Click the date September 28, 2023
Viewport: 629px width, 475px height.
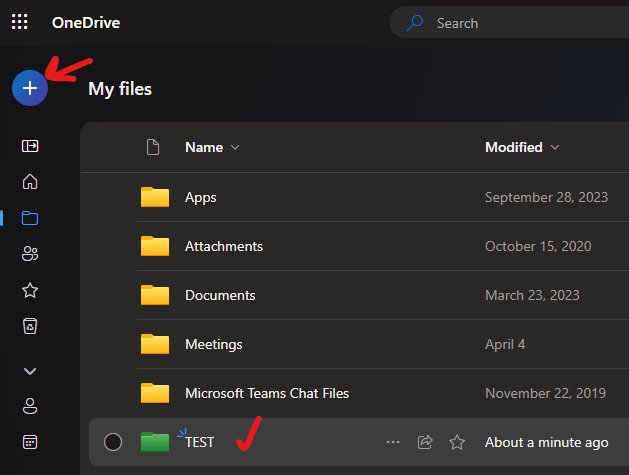pos(546,197)
